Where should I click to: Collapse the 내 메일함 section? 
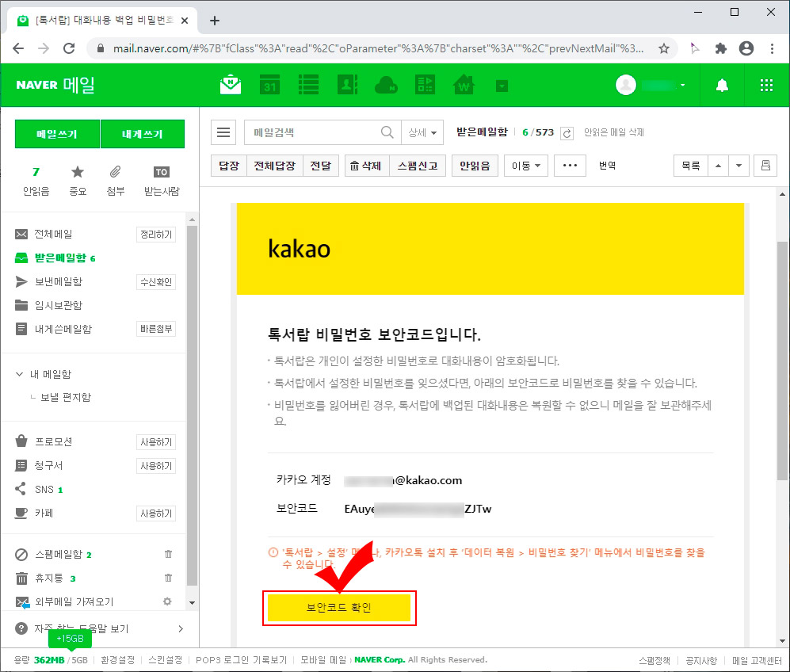[x=19, y=374]
